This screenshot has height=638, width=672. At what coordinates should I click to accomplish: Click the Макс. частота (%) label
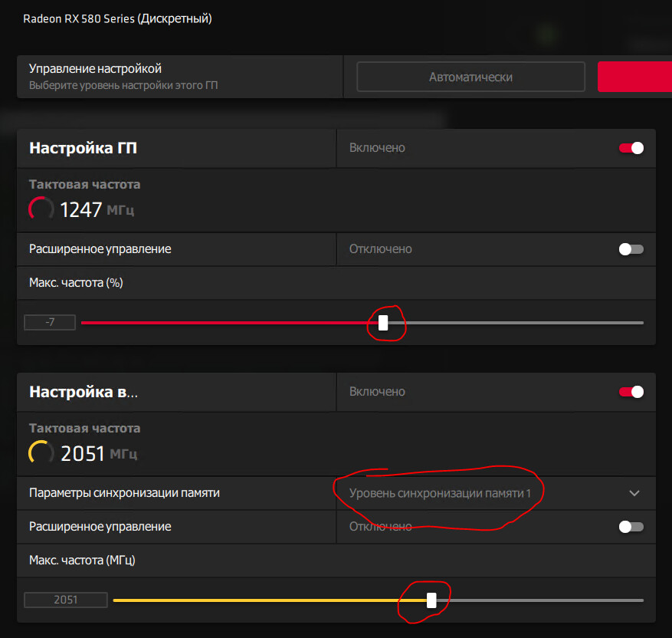click(x=76, y=282)
